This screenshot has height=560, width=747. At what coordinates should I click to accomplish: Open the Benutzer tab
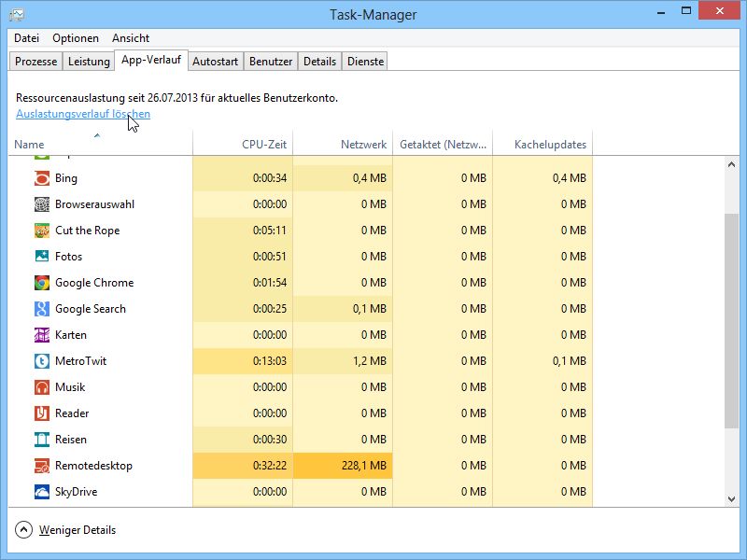[271, 62]
